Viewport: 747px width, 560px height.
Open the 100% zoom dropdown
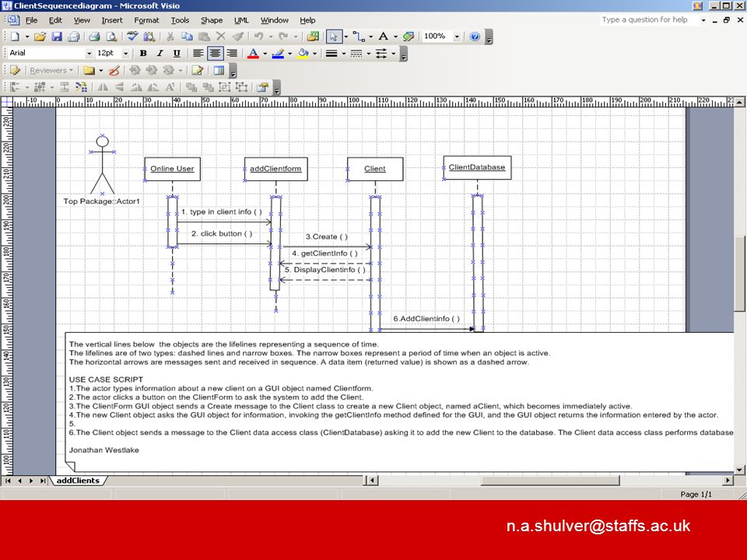[x=457, y=37]
